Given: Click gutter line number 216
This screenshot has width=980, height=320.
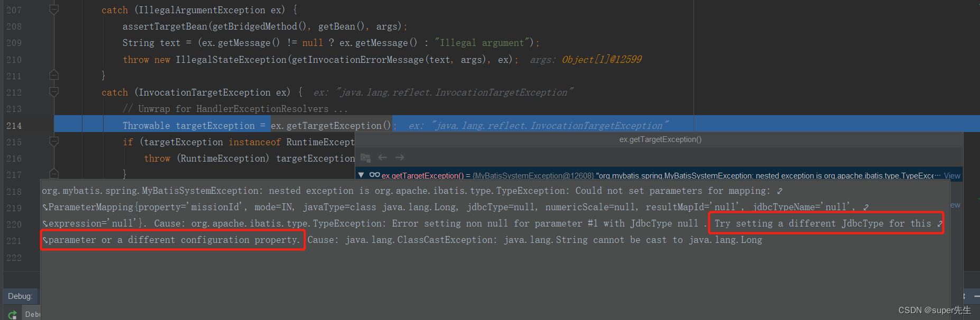Looking at the screenshot, I should pos(14,158).
